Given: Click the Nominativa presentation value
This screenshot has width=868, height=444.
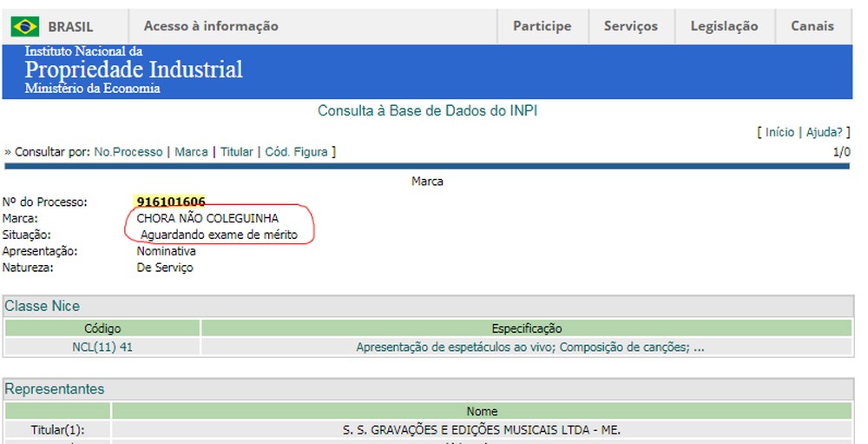Looking at the screenshot, I should point(166,251).
